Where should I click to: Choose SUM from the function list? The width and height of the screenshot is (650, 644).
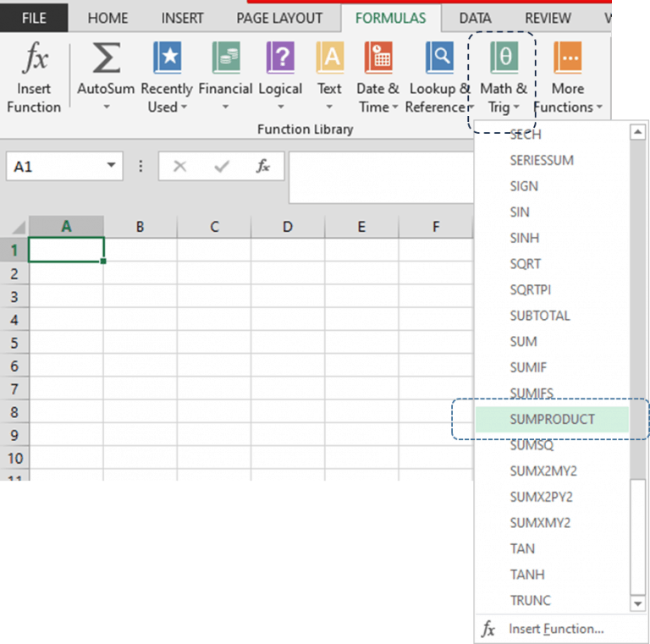pyautogui.click(x=552, y=342)
